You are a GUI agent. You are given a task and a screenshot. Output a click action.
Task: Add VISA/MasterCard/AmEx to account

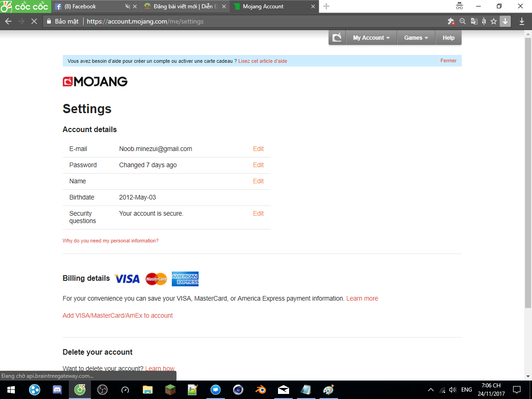[x=117, y=315]
